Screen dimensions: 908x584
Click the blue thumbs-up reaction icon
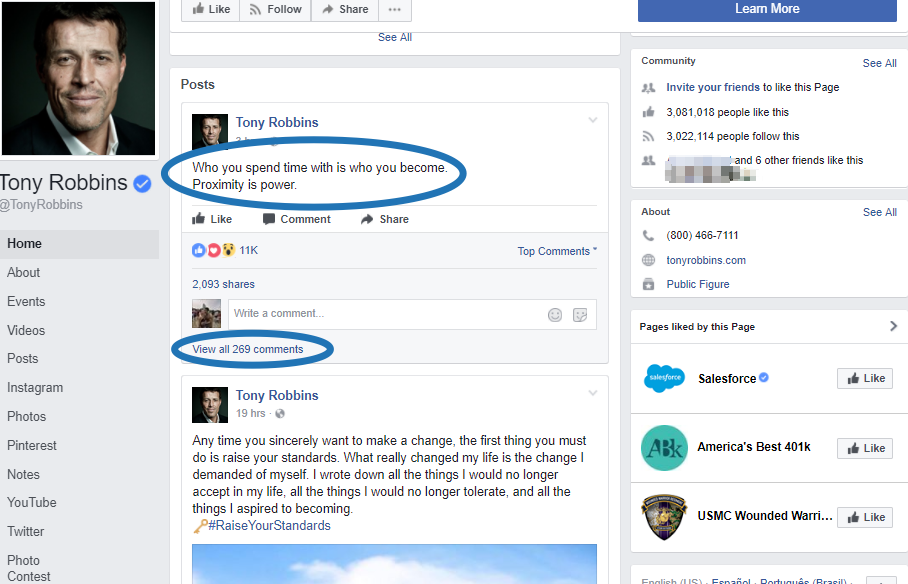pyautogui.click(x=199, y=250)
